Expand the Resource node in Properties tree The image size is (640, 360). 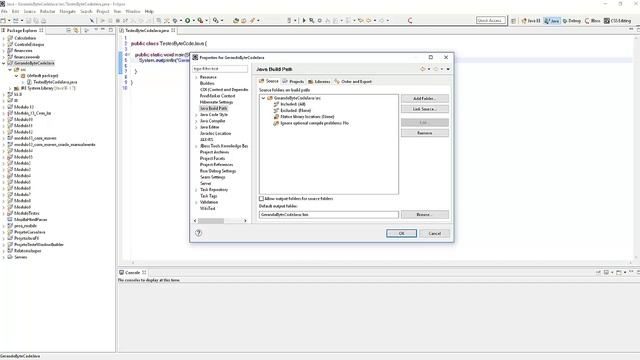click(196, 77)
